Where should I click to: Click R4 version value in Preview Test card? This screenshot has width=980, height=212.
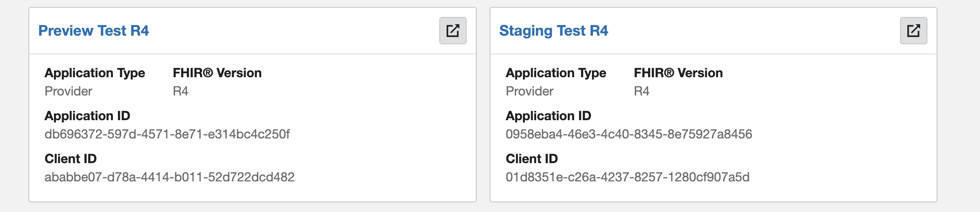click(181, 91)
